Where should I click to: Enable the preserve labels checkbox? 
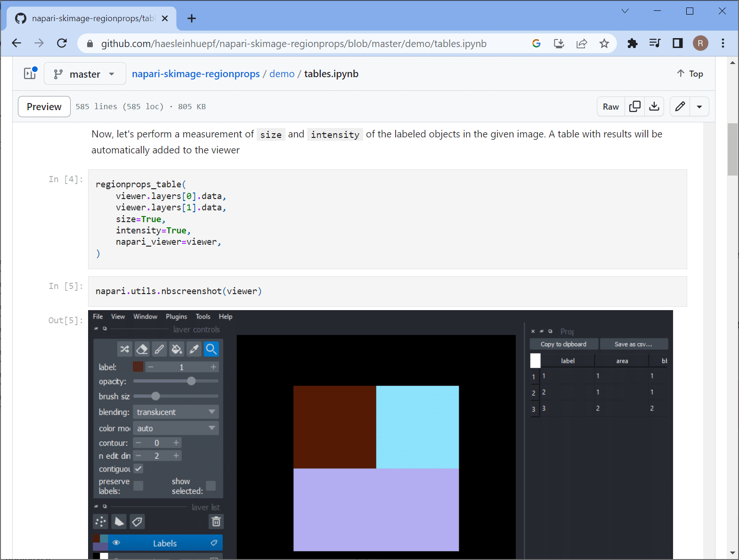[138, 486]
